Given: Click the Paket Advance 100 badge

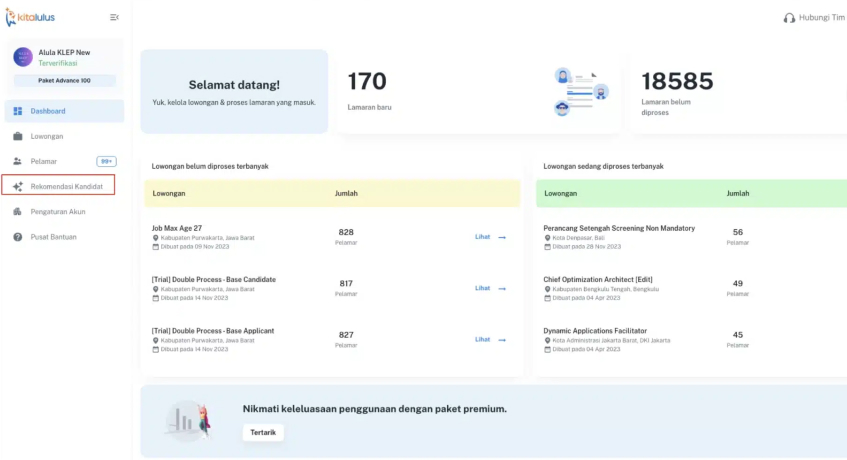Looking at the screenshot, I should (x=64, y=80).
